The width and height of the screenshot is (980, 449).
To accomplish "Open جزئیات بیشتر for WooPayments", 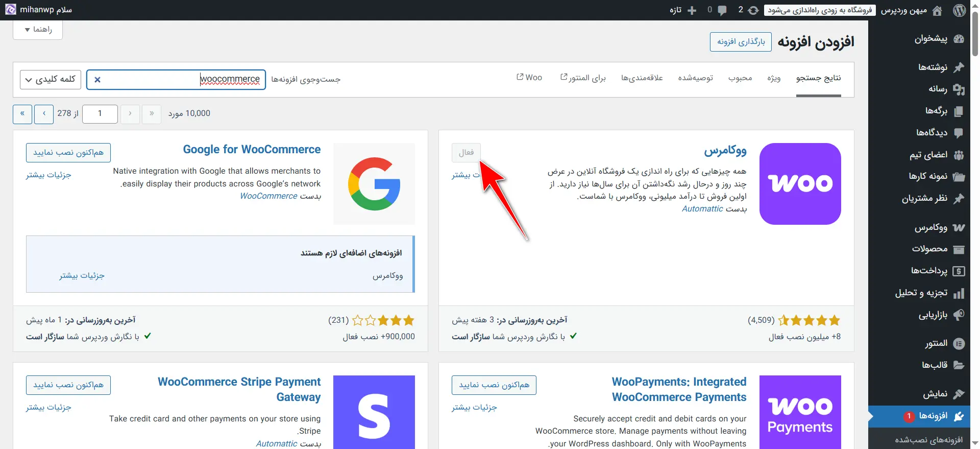I will point(474,408).
